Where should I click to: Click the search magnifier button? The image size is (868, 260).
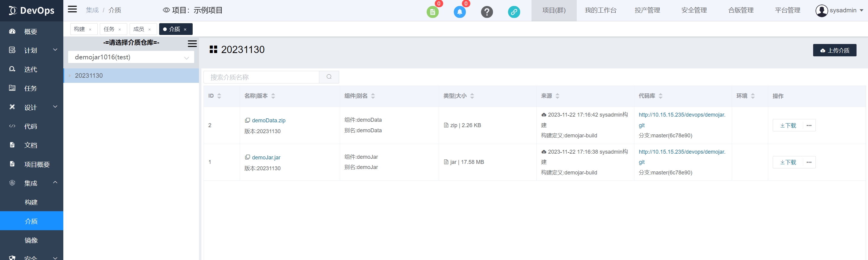click(x=329, y=77)
